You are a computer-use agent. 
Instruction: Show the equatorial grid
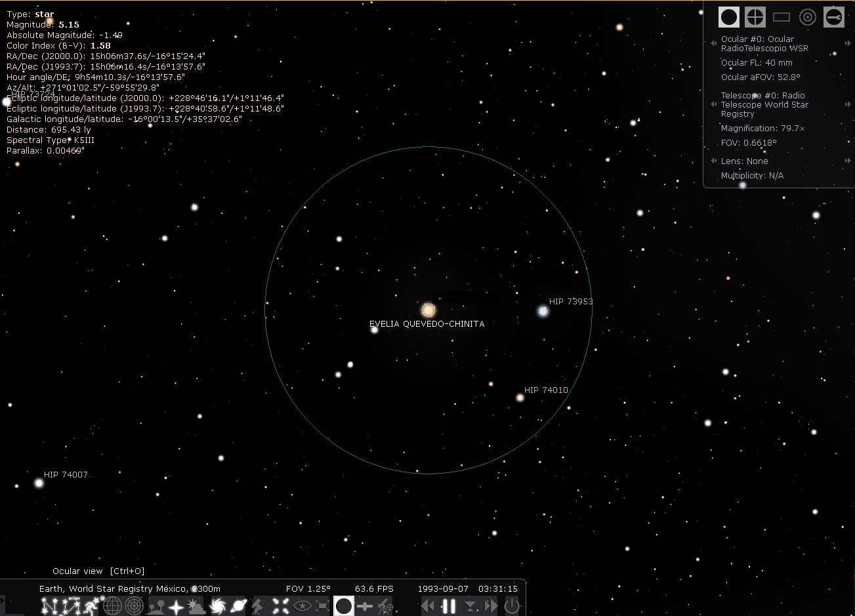tap(113, 606)
